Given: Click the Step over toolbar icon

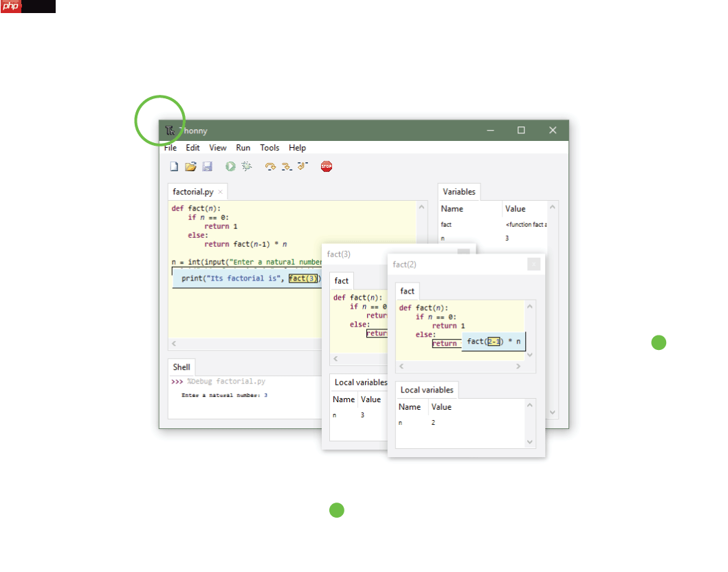Looking at the screenshot, I should click(x=270, y=166).
